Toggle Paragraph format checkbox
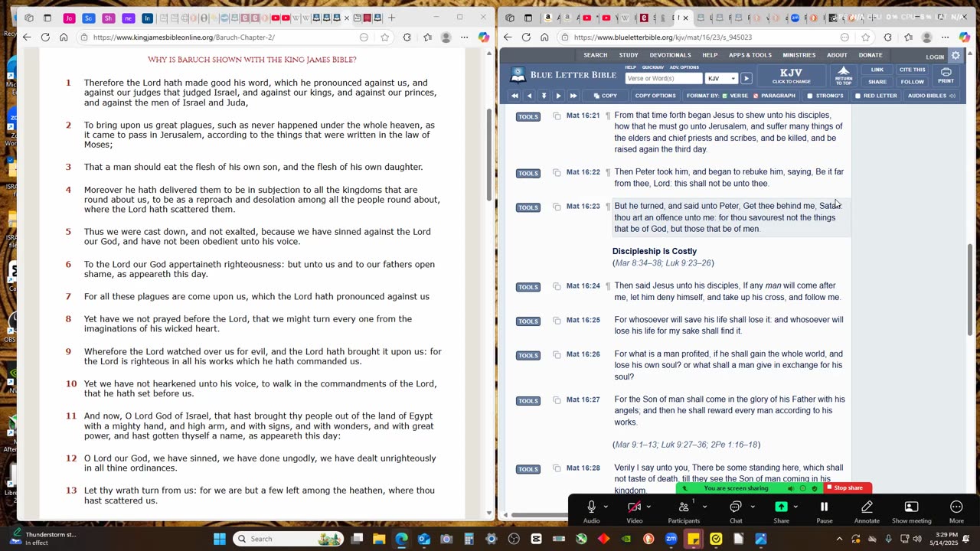The image size is (980, 551). [756, 96]
